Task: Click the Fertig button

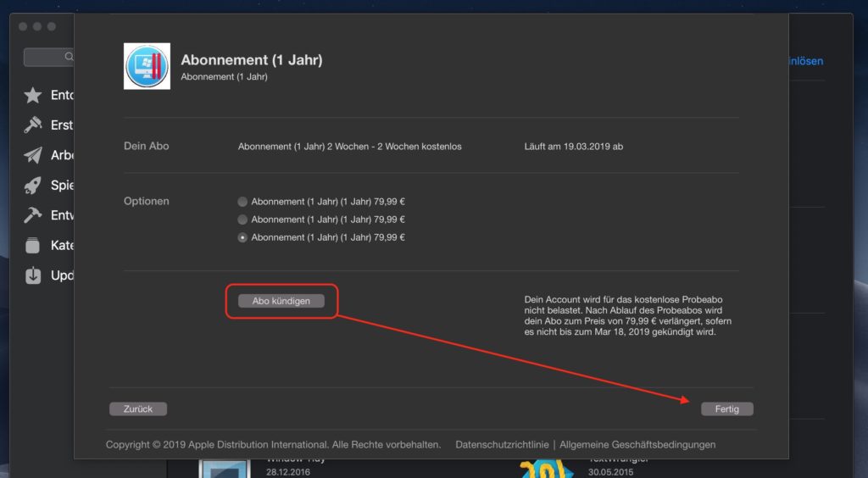Action: click(726, 409)
